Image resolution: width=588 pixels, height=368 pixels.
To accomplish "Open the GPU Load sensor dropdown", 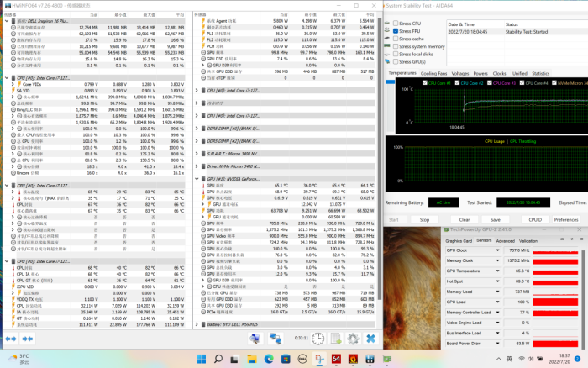I will pyautogui.click(x=498, y=302).
